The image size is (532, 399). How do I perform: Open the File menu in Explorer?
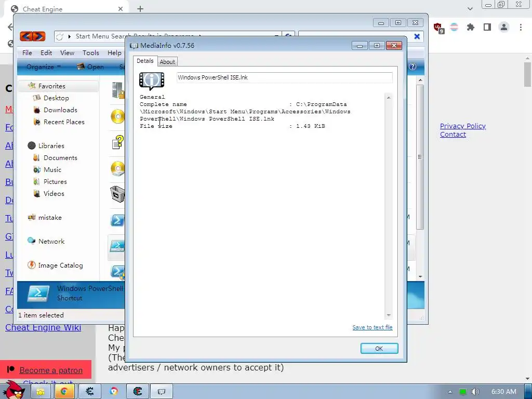pyautogui.click(x=27, y=52)
